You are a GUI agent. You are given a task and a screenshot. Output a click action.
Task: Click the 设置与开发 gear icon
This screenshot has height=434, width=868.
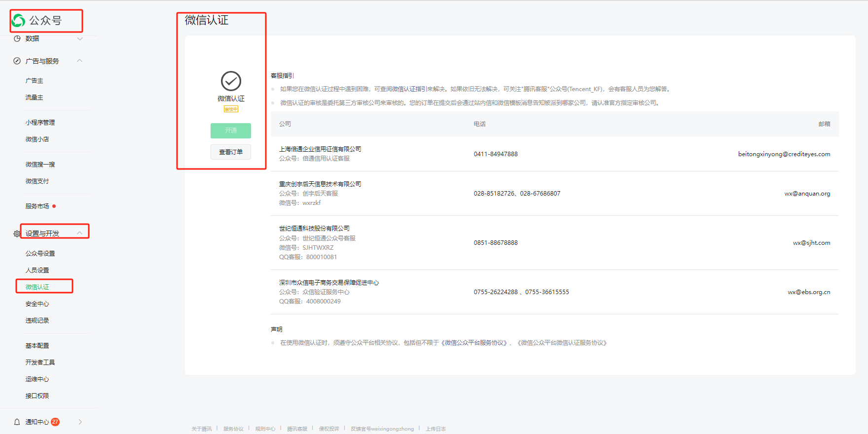17,234
